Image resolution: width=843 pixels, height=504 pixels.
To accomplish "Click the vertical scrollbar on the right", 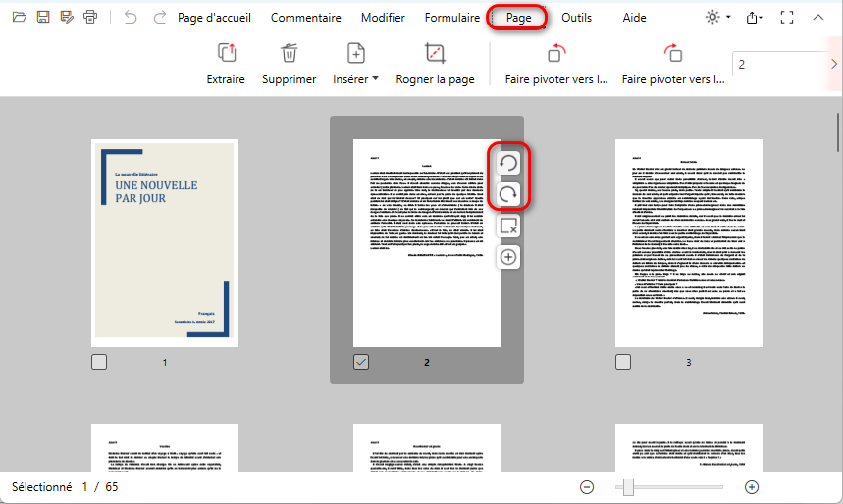I will tap(839, 132).
